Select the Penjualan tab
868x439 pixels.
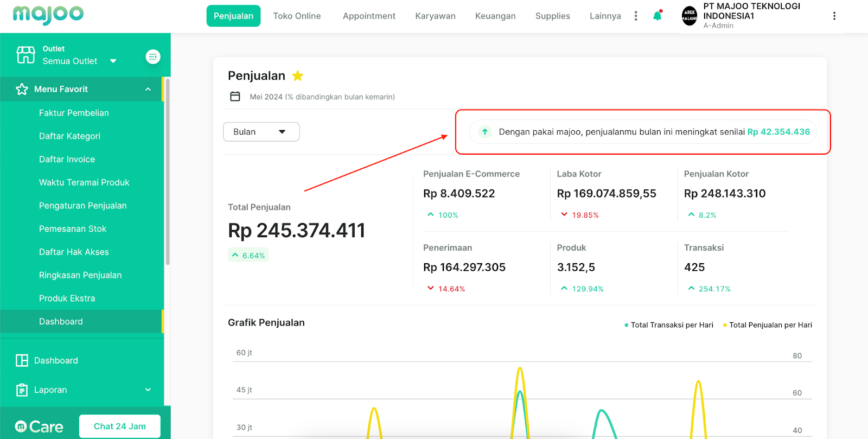click(x=233, y=16)
